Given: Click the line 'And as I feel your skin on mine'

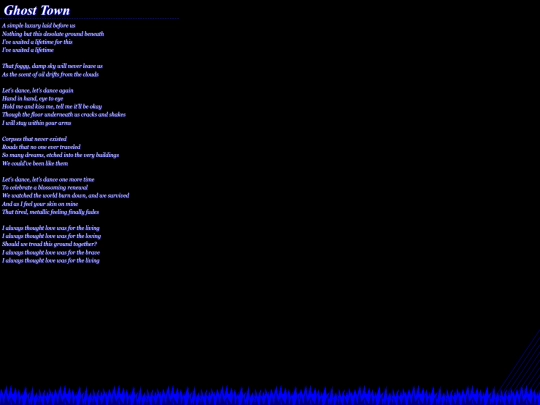Looking at the screenshot, I should [x=40, y=204].
